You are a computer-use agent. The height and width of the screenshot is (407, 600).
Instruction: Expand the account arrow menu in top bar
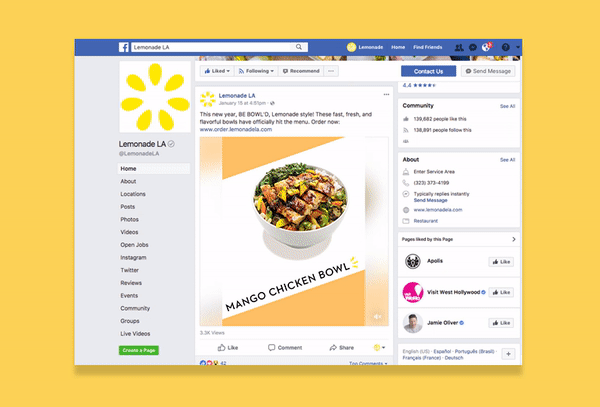(518, 47)
